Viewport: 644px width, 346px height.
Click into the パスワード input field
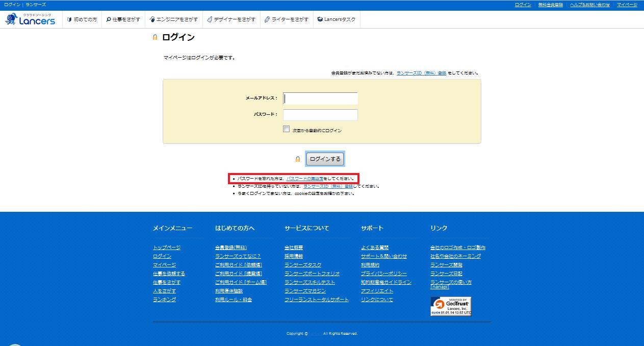click(x=320, y=115)
